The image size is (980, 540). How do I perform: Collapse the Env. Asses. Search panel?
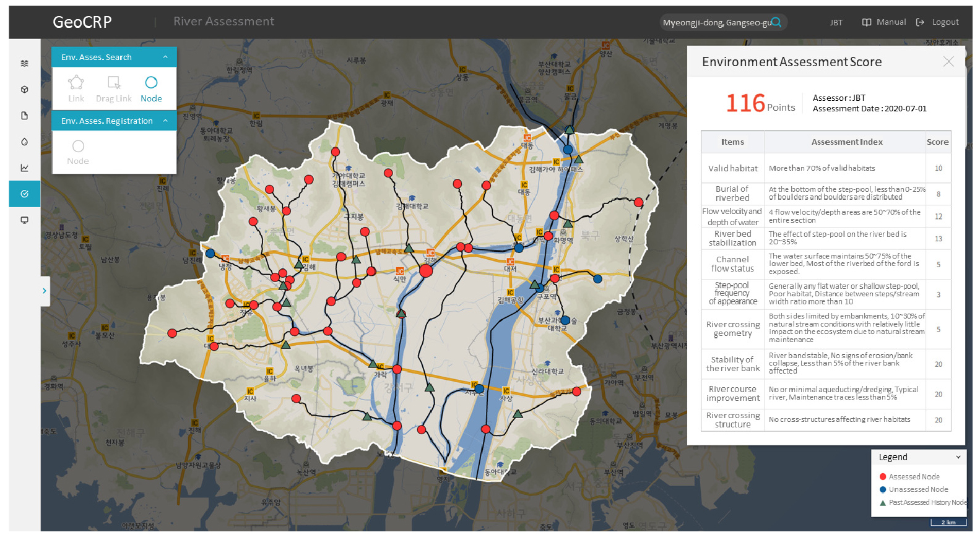point(165,57)
